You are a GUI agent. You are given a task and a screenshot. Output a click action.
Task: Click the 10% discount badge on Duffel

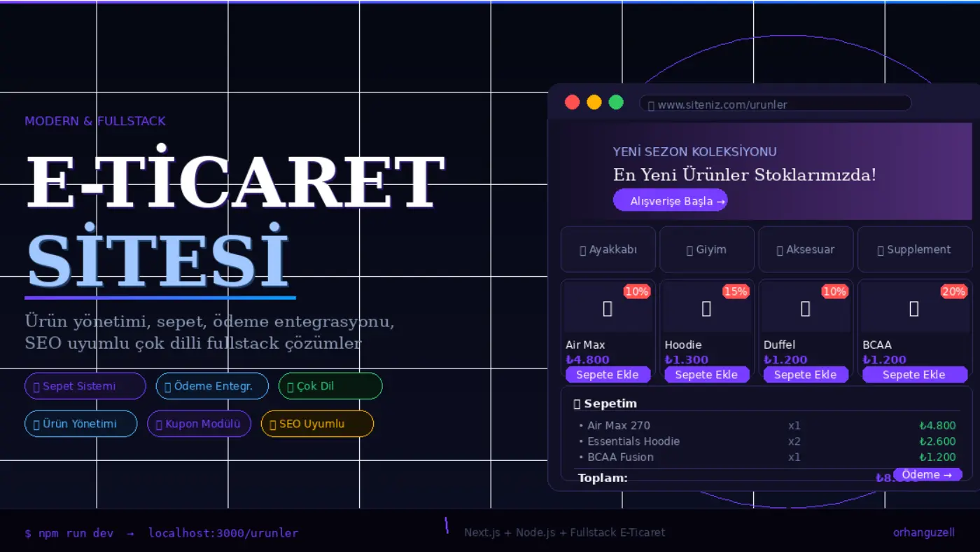click(x=834, y=291)
